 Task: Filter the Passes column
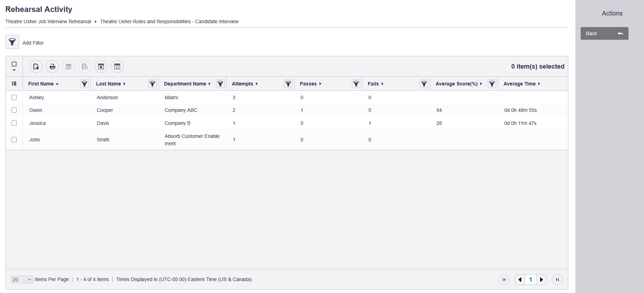(x=356, y=84)
